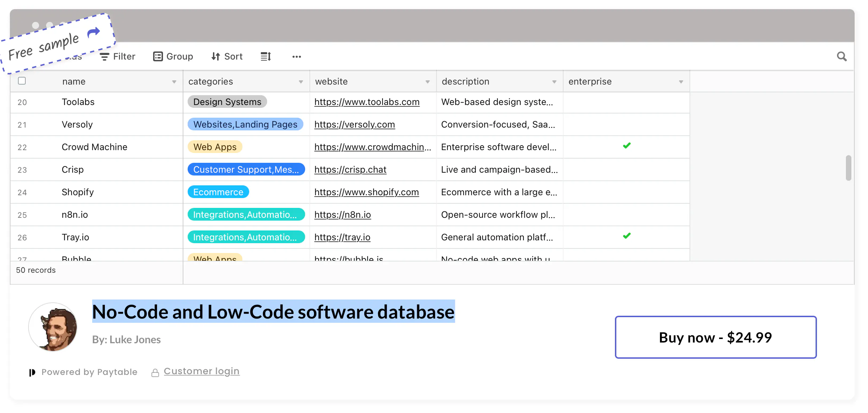Open the enterprise column dropdown arrow
Screen dimensions: 868x413
681,82
